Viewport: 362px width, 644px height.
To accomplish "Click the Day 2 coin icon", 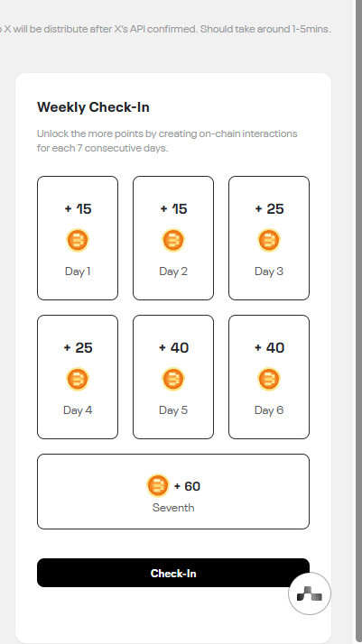I will (x=173, y=240).
